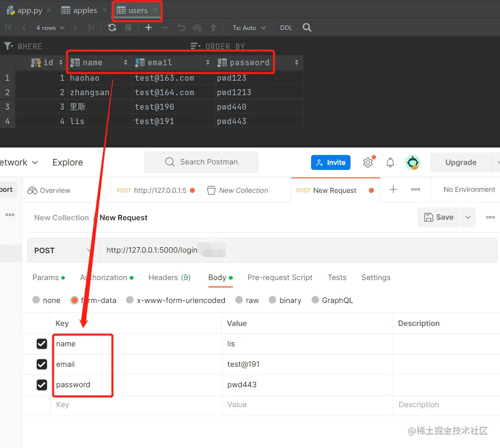Viewport: 500px width, 448px height.
Task: Open the app.py editor tab
Action: (25, 10)
